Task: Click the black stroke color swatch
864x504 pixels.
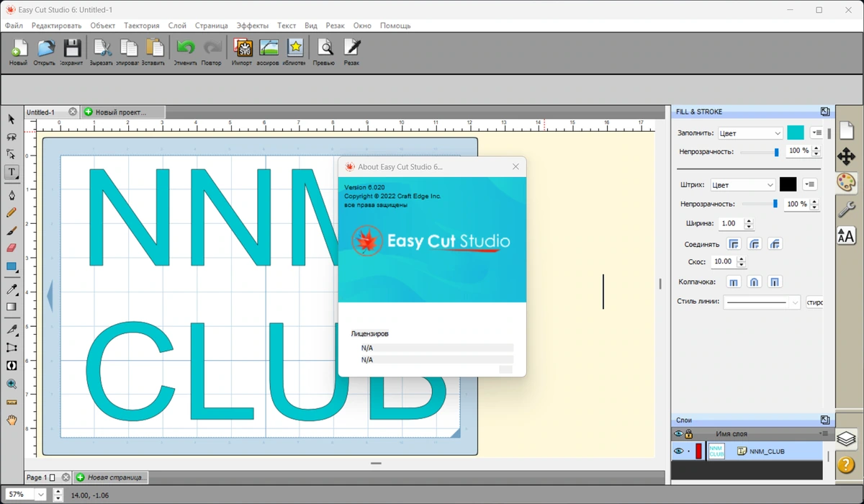Action: coord(788,184)
